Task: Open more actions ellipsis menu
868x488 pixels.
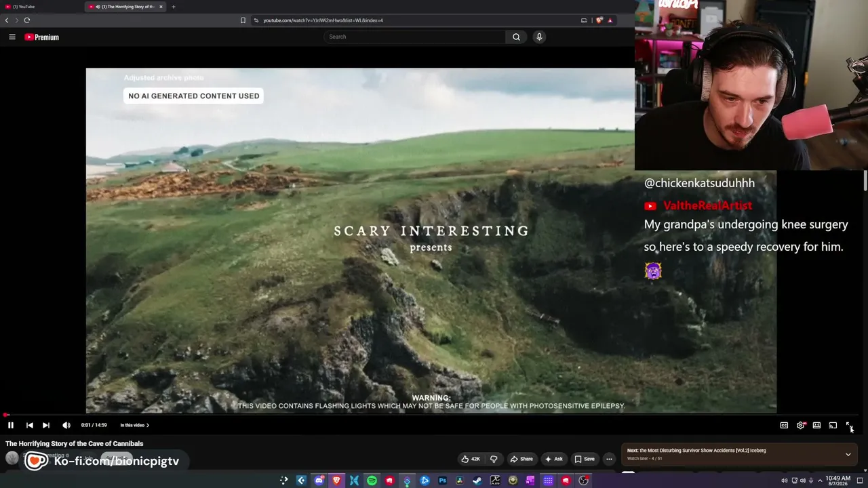Action: coord(609,459)
